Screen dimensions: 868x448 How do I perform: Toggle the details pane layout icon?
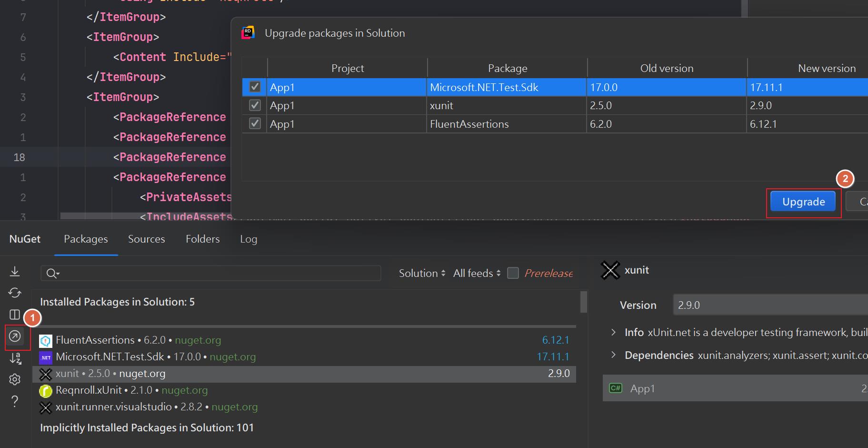point(15,315)
